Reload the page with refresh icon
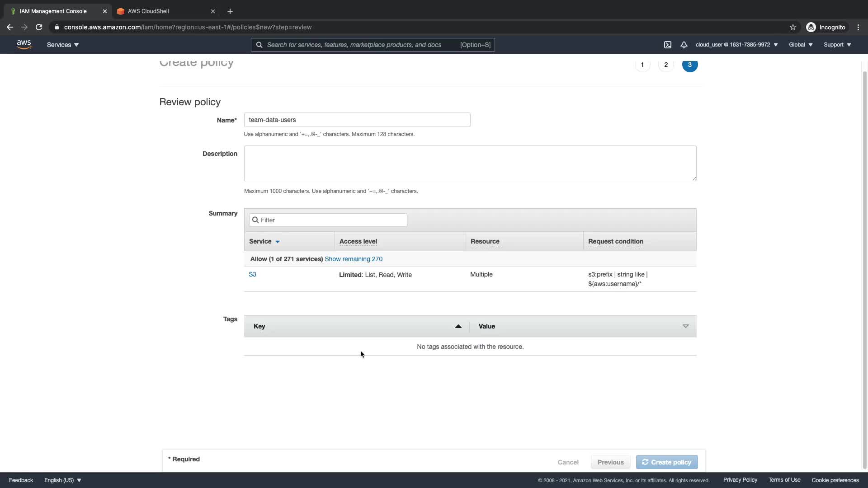Image resolution: width=868 pixels, height=488 pixels. (39, 27)
